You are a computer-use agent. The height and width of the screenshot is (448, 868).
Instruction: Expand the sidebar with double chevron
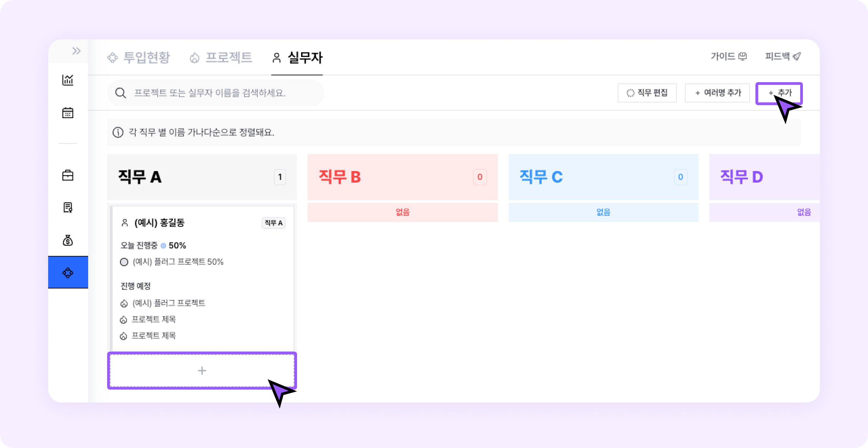[76, 51]
